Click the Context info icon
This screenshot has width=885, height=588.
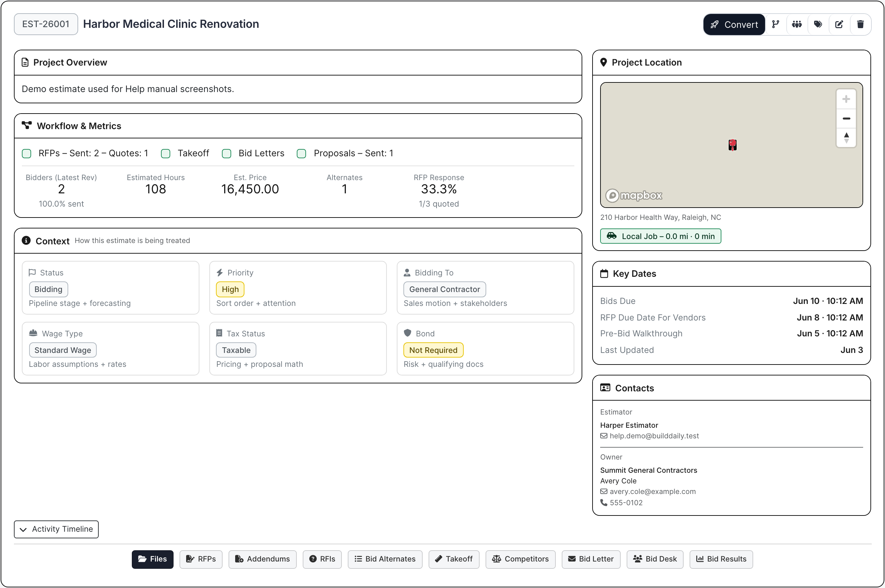click(x=26, y=240)
